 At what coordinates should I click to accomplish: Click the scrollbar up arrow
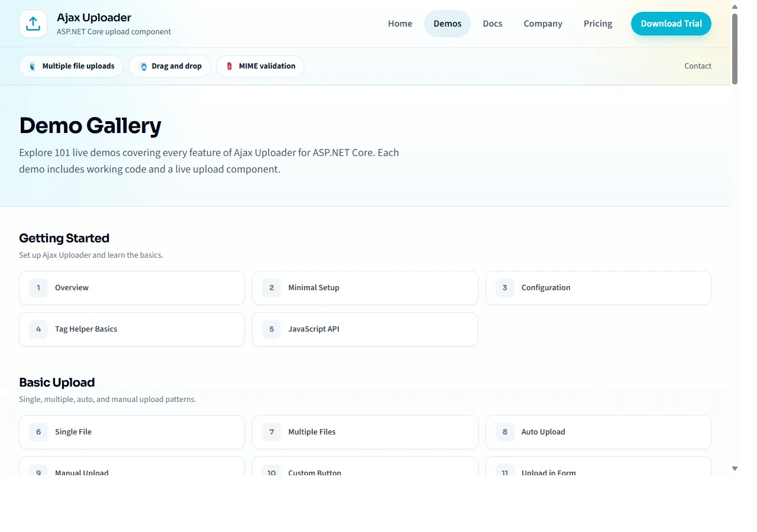click(x=735, y=6)
